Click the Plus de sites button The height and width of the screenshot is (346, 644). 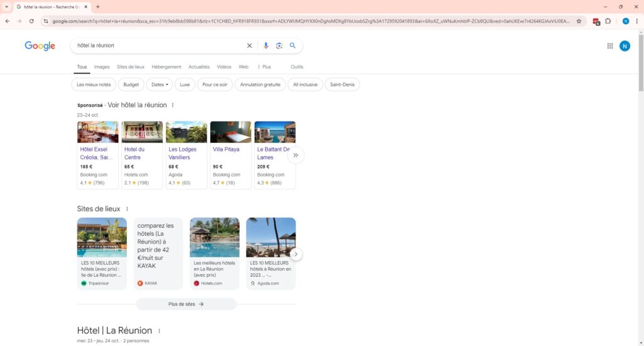point(186,304)
